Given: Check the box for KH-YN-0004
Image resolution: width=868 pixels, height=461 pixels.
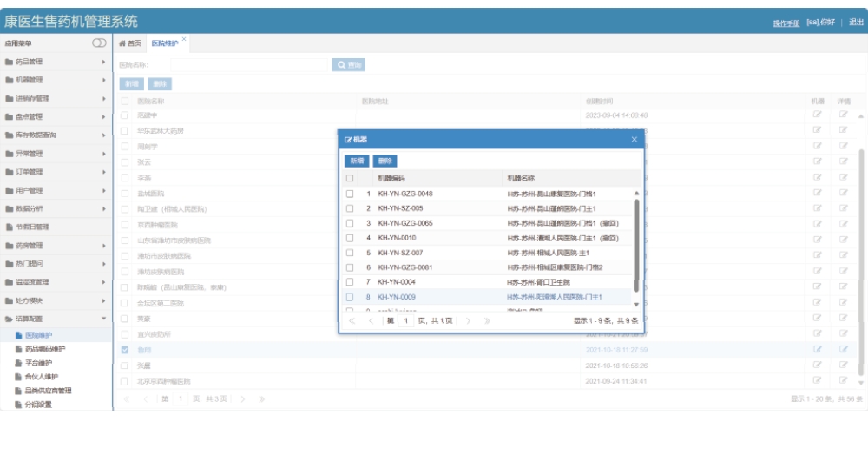Looking at the screenshot, I should pos(350,281).
